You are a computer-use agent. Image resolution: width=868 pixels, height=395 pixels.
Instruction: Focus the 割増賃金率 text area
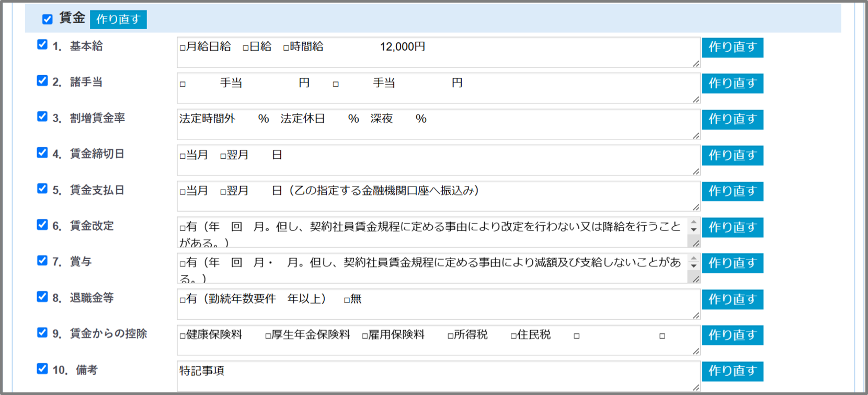click(x=439, y=124)
